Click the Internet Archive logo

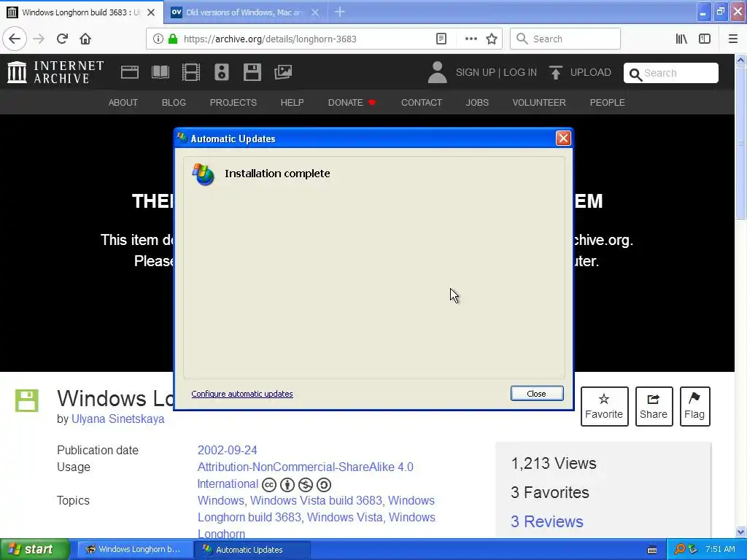(x=55, y=72)
